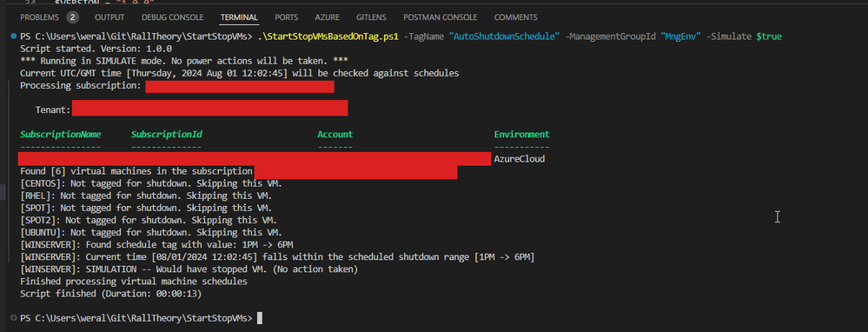Click the [CENTOS] not tagged line
868x332 pixels.
click(151, 183)
